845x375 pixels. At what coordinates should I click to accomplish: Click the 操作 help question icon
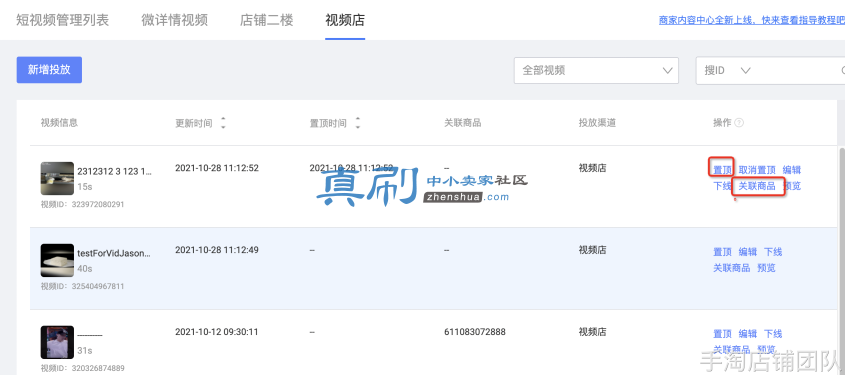point(739,123)
